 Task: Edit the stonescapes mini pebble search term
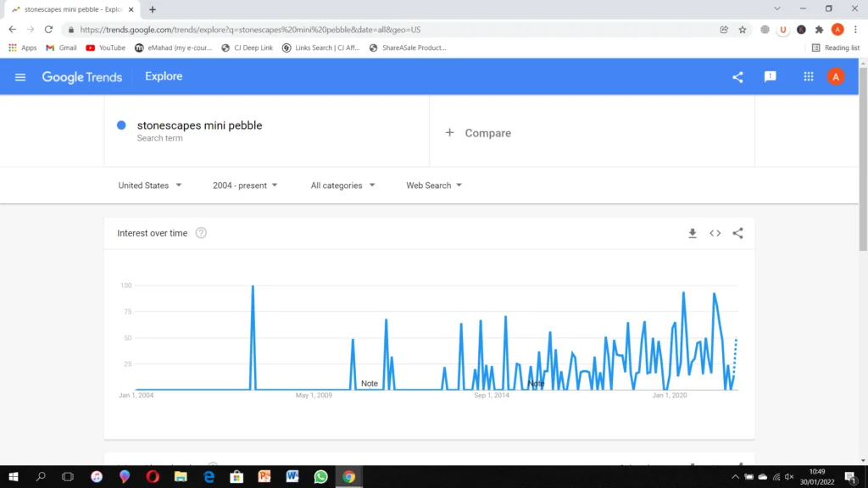point(200,125)
